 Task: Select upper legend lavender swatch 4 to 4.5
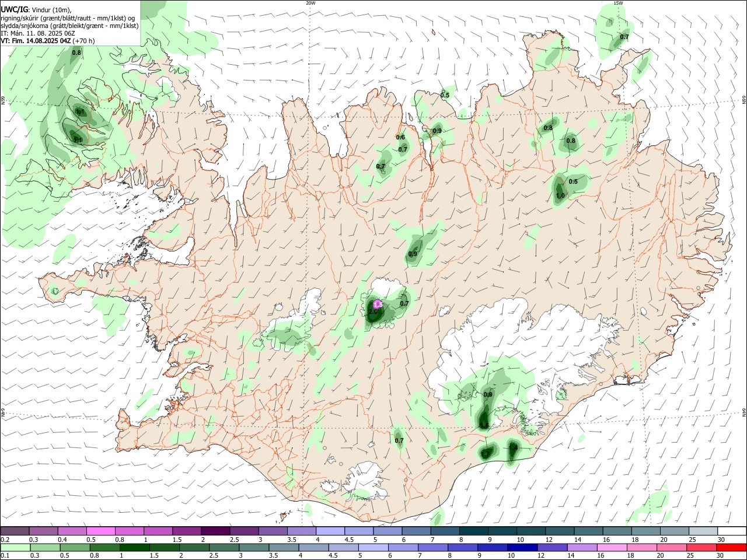click(x=330, y=531)
